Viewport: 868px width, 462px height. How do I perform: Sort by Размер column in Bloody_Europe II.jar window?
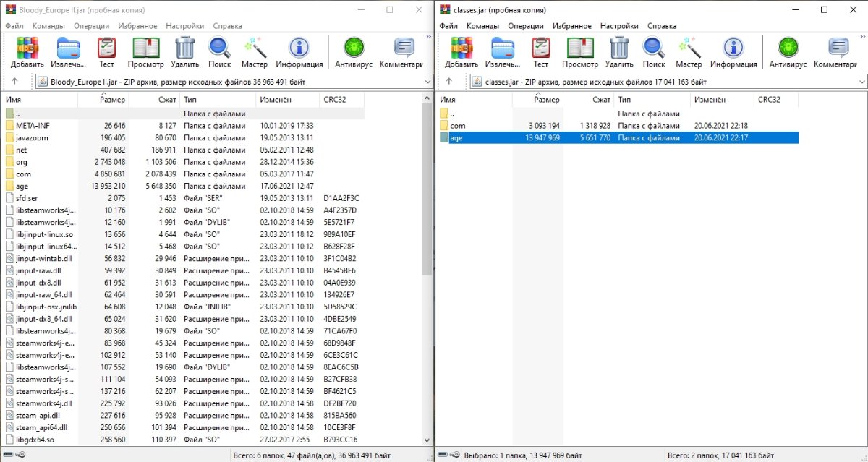click(x=103, y=100)
